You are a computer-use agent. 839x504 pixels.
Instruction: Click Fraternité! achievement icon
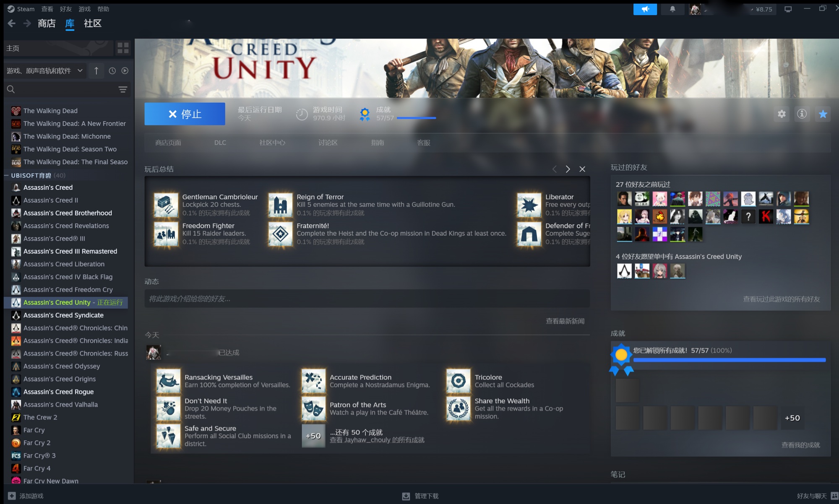point(280,234)
